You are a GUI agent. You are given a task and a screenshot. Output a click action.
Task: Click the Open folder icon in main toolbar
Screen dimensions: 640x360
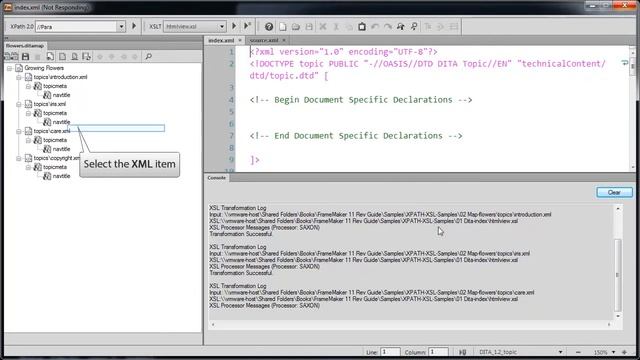[x=296, y=27]
